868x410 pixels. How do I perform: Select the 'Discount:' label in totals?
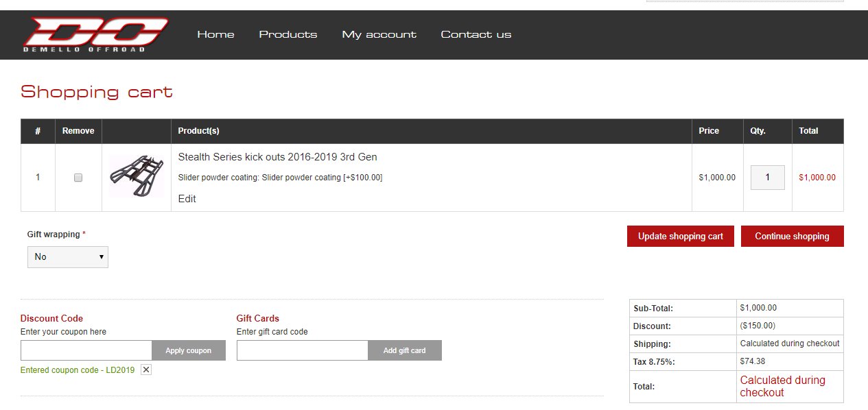click(x=653, y=326)
